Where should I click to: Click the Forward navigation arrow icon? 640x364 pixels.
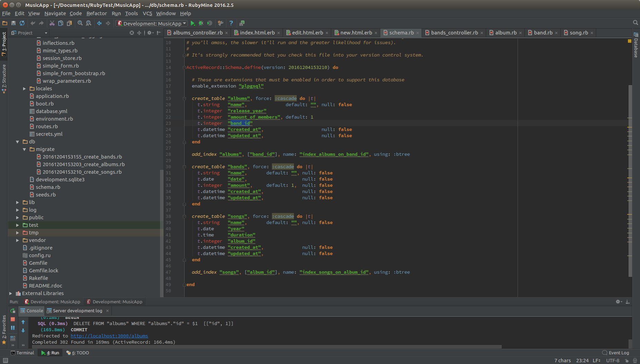[x=108, y=23]
